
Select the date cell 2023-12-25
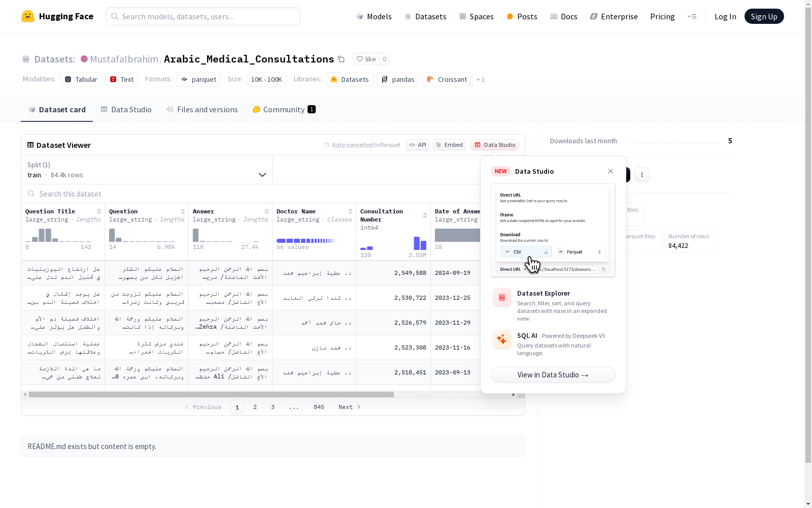coord(455,298)
